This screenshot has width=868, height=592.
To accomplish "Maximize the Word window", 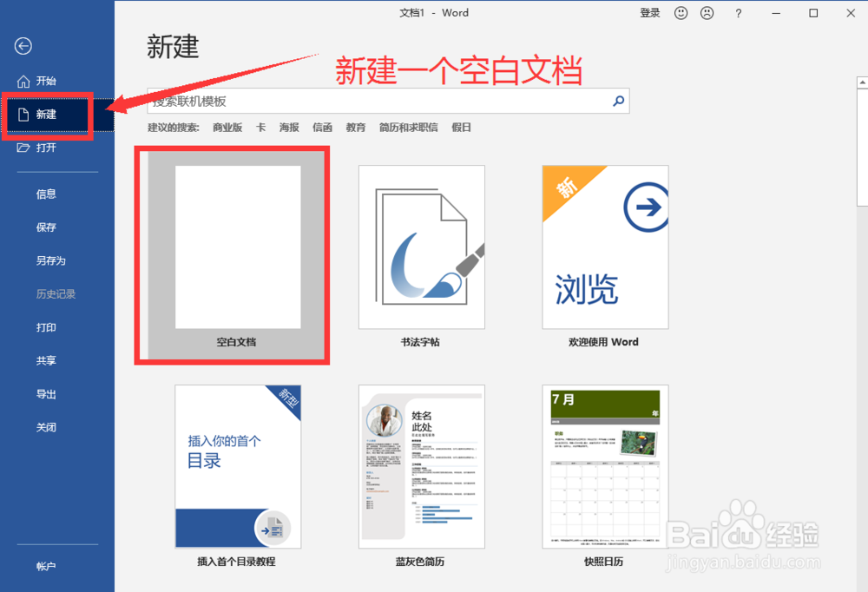I will [x=813, y=13].
